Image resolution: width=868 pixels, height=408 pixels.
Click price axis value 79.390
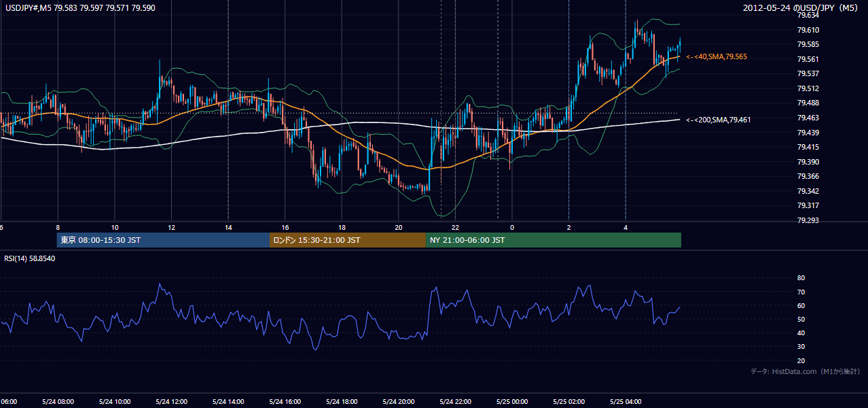tap(808, 162)
